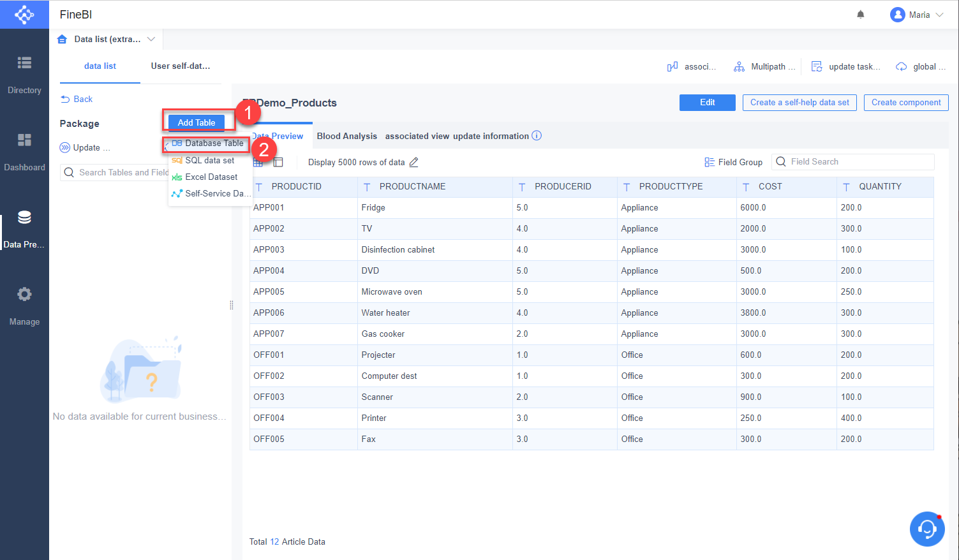Click the notification bell
This screenshot has height=560, width=959.
(x=860, y=13)
